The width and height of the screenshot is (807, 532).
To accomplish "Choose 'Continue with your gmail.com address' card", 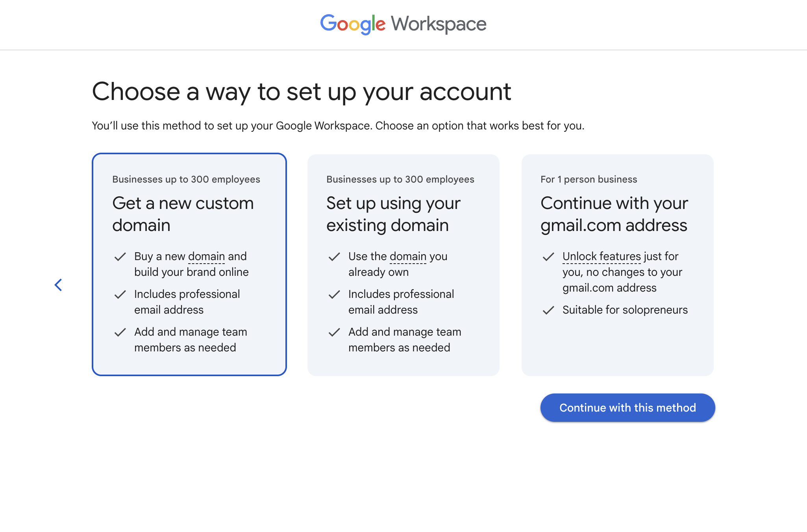I will [618, 265].
